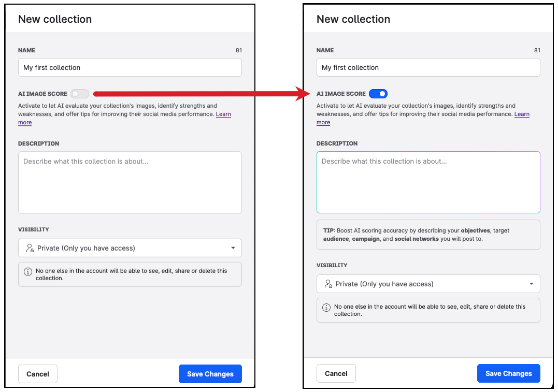Click the Visibility dropdown arrow in right dialog

click(532, 284)
